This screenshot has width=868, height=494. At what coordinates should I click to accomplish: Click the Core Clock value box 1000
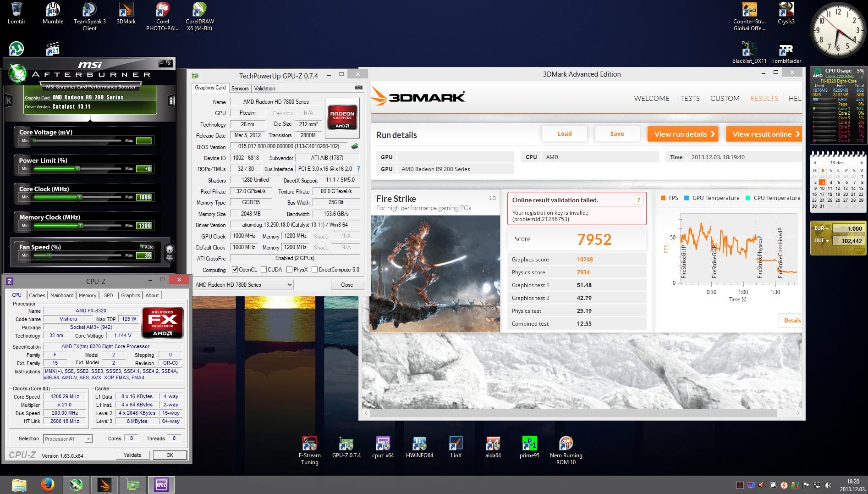145,197
